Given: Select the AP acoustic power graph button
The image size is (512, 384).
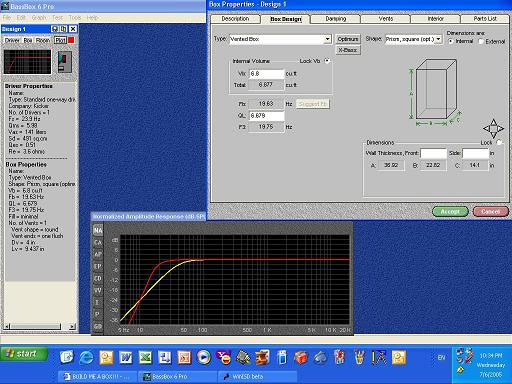Looking at the screenshot, I should (98, 254).
